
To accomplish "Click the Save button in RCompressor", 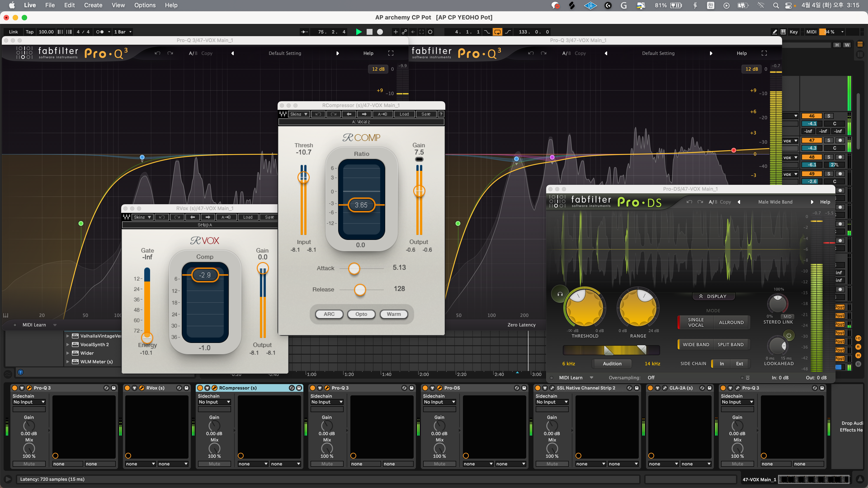I will pyautogui.click(x=426, y=114).
